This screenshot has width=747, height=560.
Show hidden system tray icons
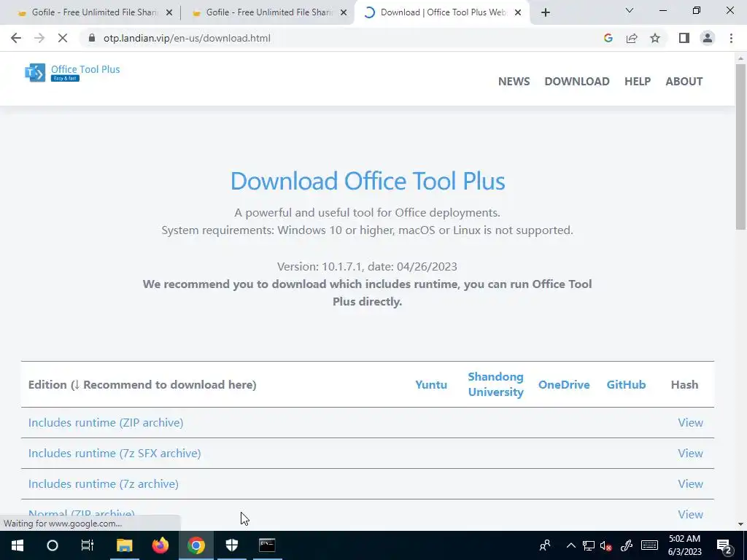(x=570, y=545)
